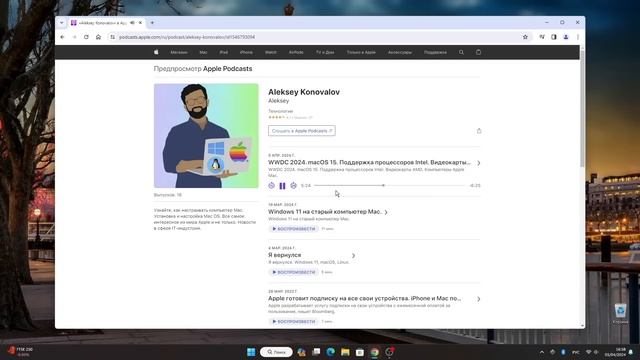This screenshot has height=360, width=640.
Task: Open the Chrome profile avatar
Action: click(566, 37)
